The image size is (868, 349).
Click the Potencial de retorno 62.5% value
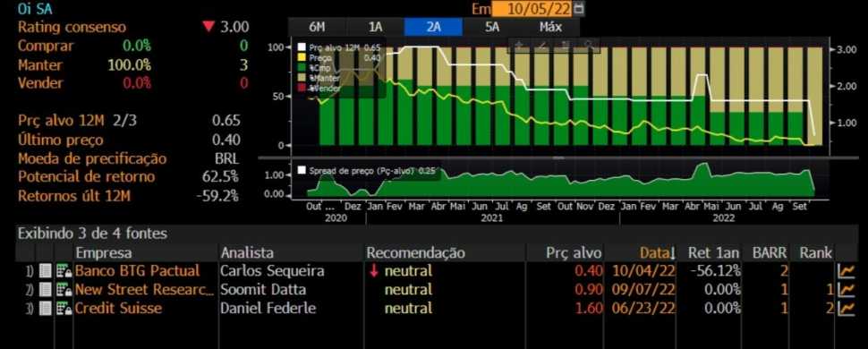pyautogui.click(x=220, y=176)
